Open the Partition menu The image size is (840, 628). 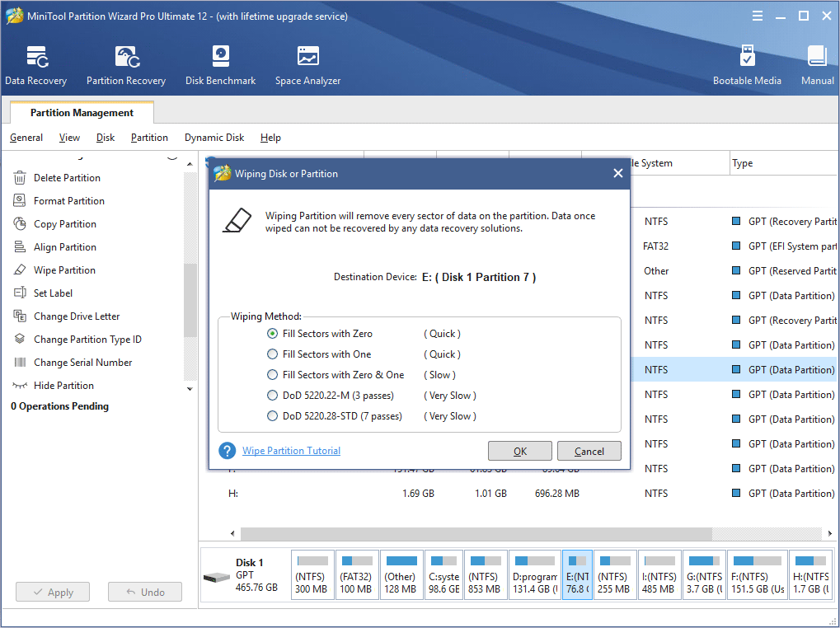coord(148,138)
